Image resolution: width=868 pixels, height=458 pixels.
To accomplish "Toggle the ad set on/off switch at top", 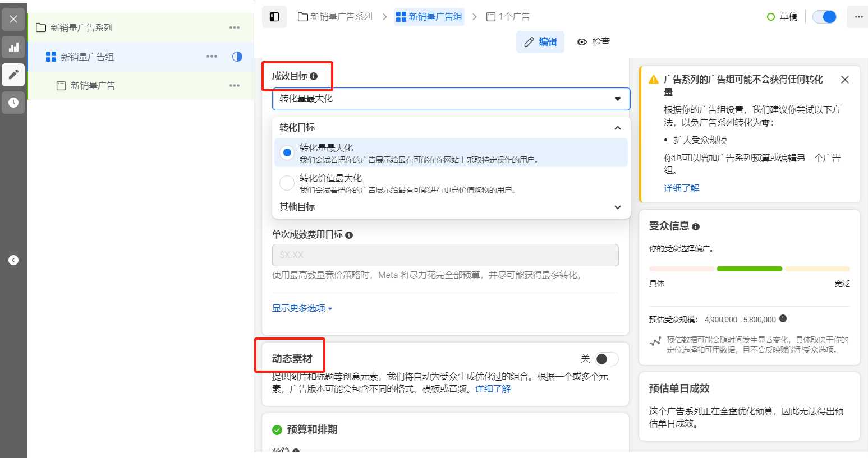I will 825,17.
